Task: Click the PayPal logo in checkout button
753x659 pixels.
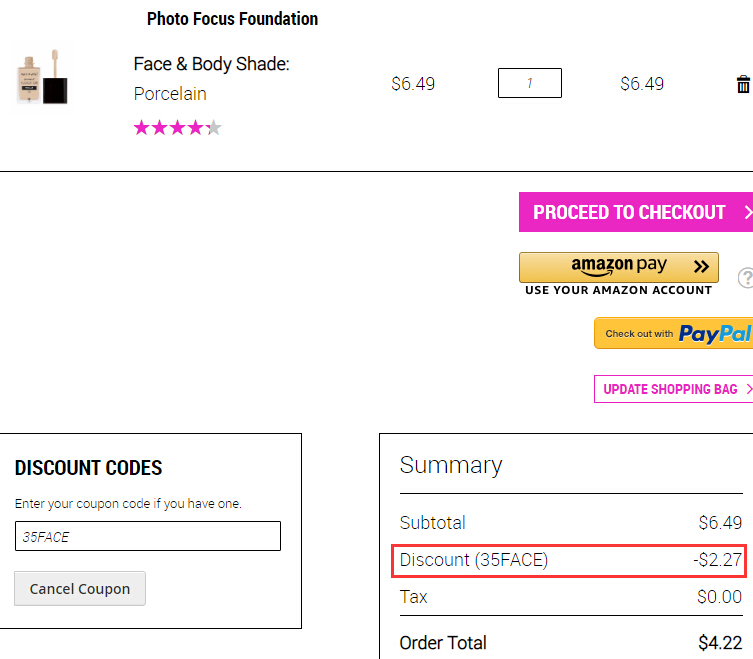Action: pyautogui.click(x=715, y=333)
